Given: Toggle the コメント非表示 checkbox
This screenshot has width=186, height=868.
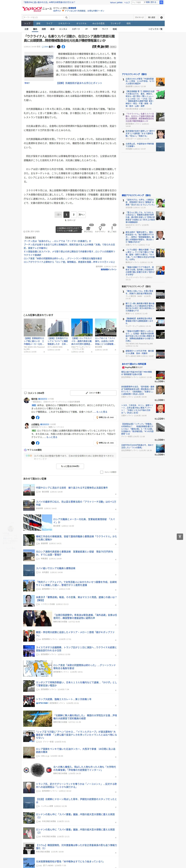Looking at the screenshot, I should (x=102, y=472).
